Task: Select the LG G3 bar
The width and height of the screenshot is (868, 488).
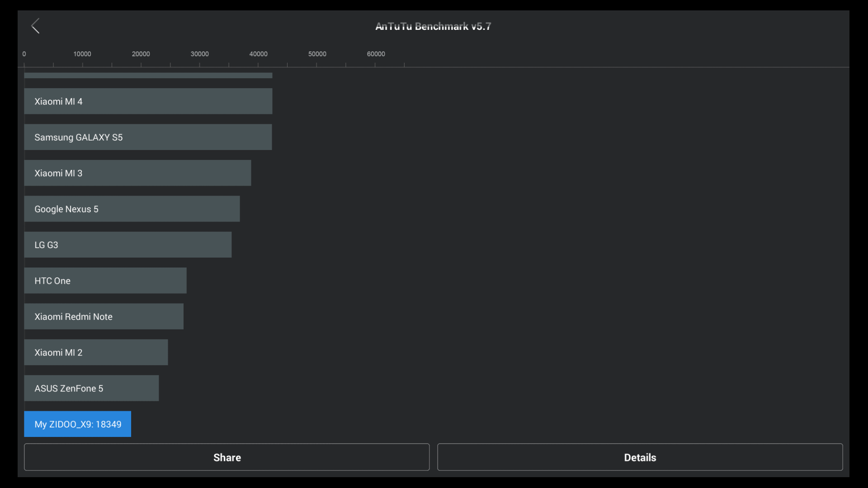Action: (x=128, y=245)
